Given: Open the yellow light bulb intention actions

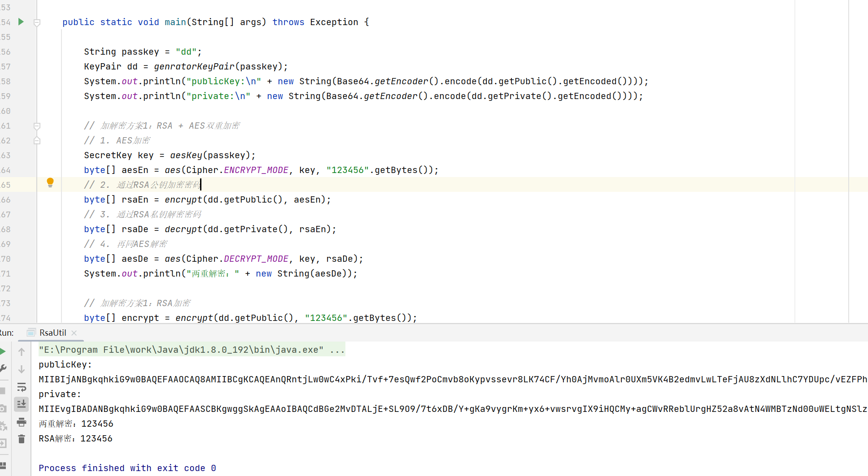Looking at the screenshot, I should 50,182.
